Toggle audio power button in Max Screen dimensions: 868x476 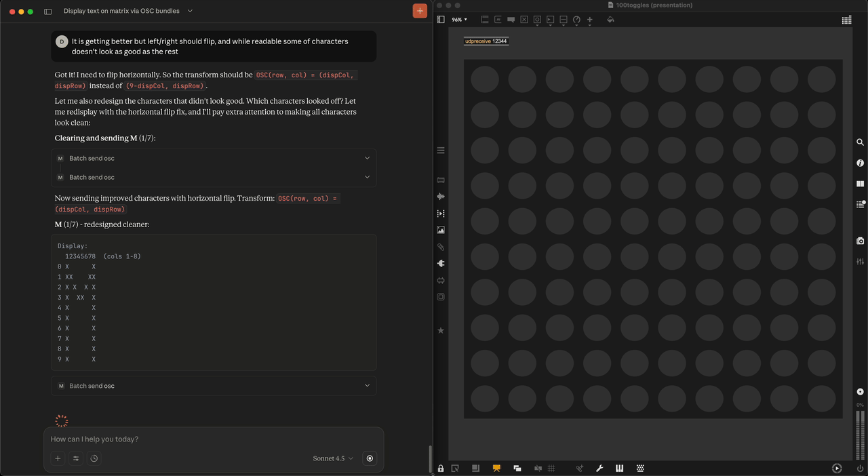[860, 469]
